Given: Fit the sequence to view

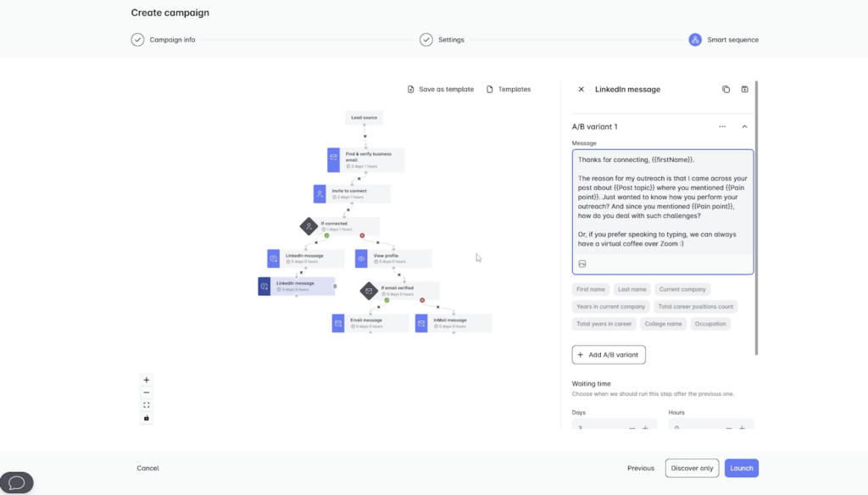Looking at the screenshot, I should 147,405.
